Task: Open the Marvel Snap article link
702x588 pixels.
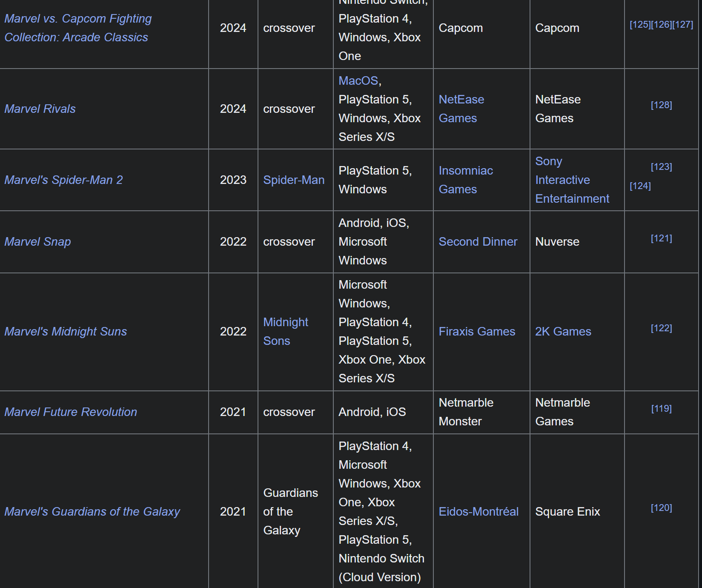Action: tap(37, 242)
